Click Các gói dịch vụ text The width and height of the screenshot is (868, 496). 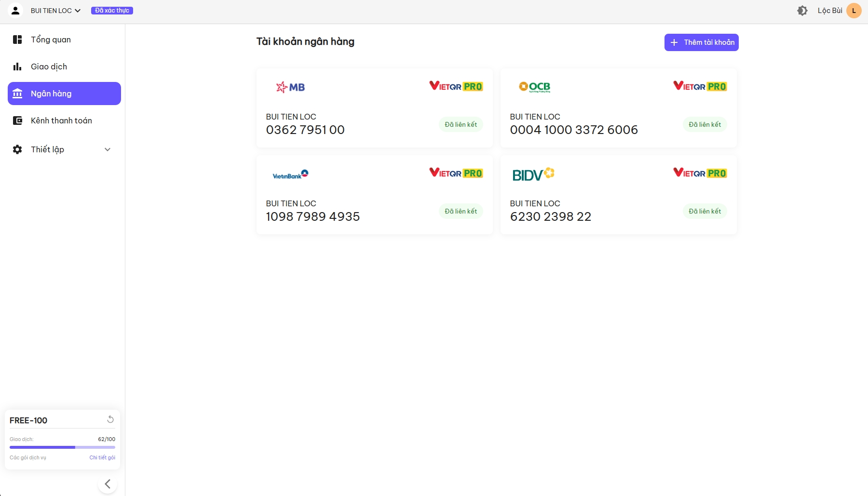(x=28, y=457)
